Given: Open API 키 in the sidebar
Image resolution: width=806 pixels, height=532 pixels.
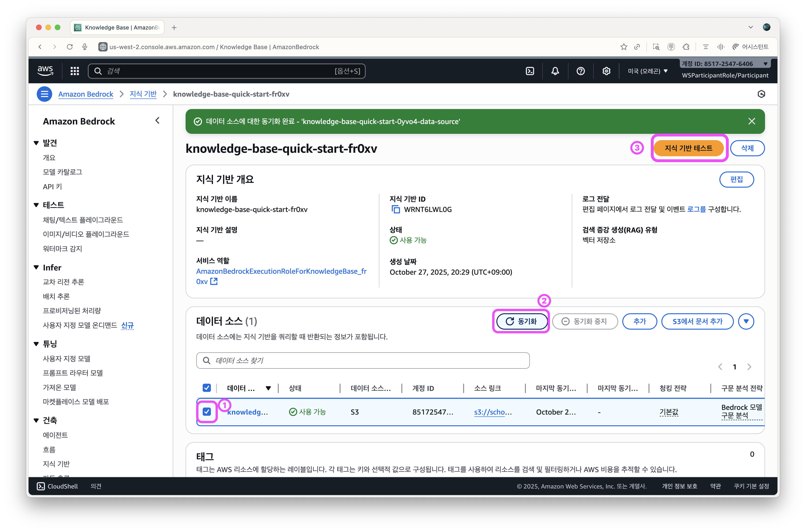Looking at the screenshot, I should [52, 187].
